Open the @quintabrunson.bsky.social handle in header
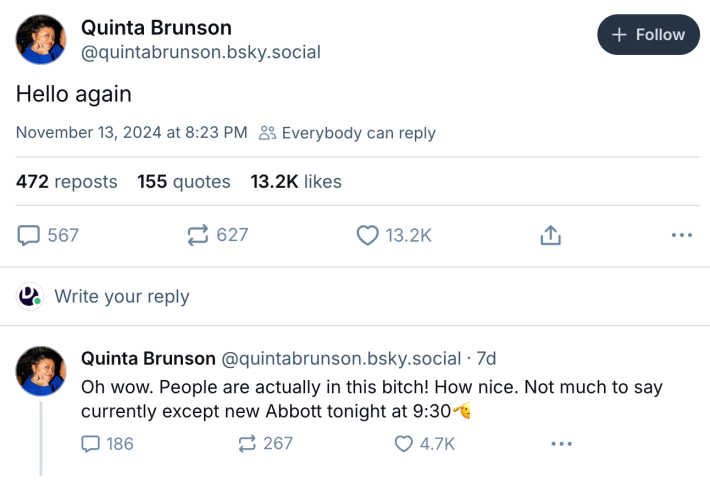Viewport: 710px width, 480px height. [x=200, y=52]
